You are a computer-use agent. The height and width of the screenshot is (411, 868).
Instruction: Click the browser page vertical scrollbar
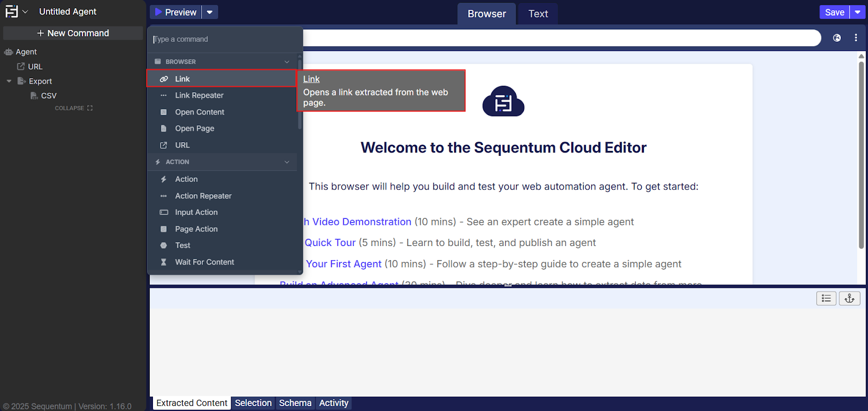coord(861,155)
